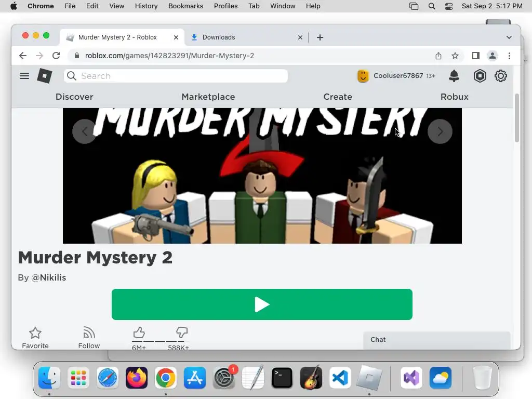Image resolution: width=532 pixels, height=399 pixels.
Task: Open a new Chrome tab
Action: click(x=320, y=37)
